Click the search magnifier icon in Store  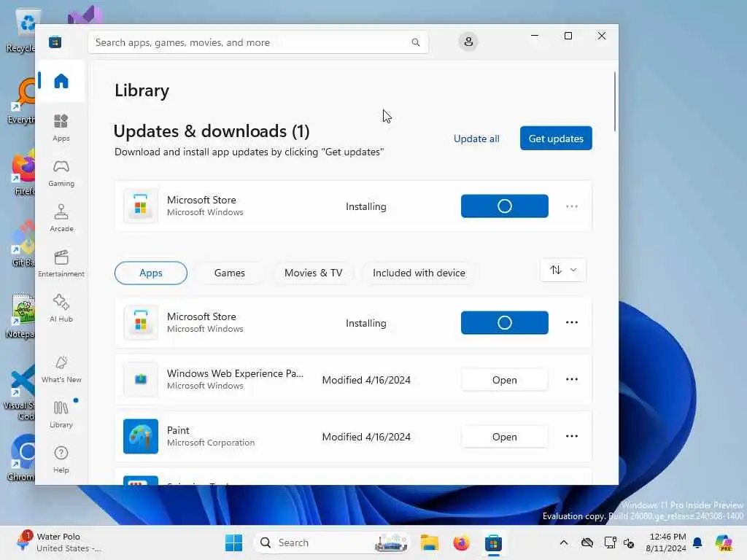pyautogui.click(x=415, y=42)
